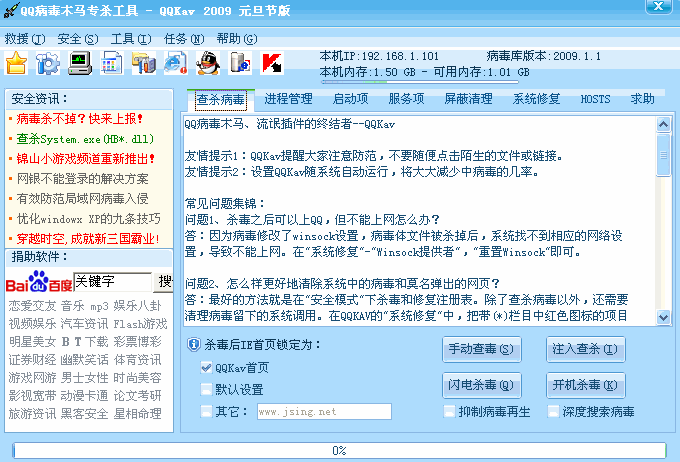Click the scroll up arrow of text area
Screen dimensions: 680x462
point(663,125)
